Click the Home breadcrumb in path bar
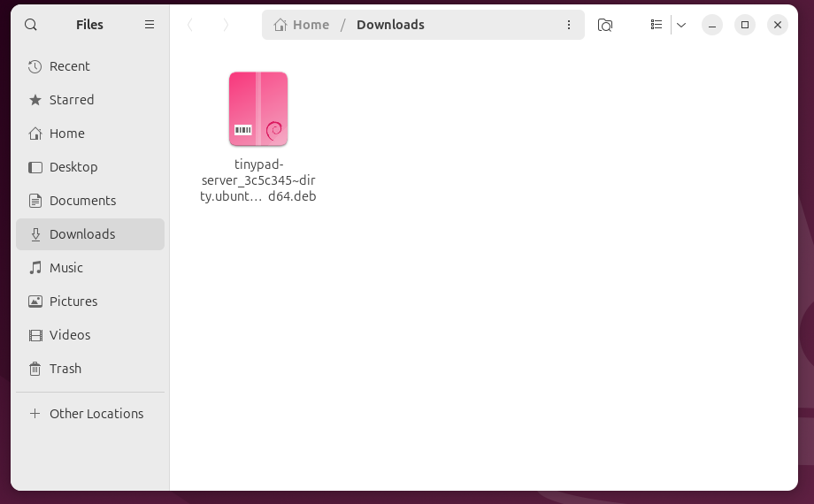This screenshot has height=504, width=814. (x=302, y=25)
